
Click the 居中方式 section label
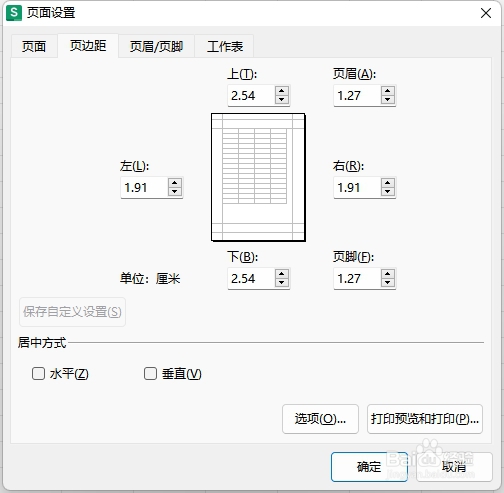tap(42, 343)
